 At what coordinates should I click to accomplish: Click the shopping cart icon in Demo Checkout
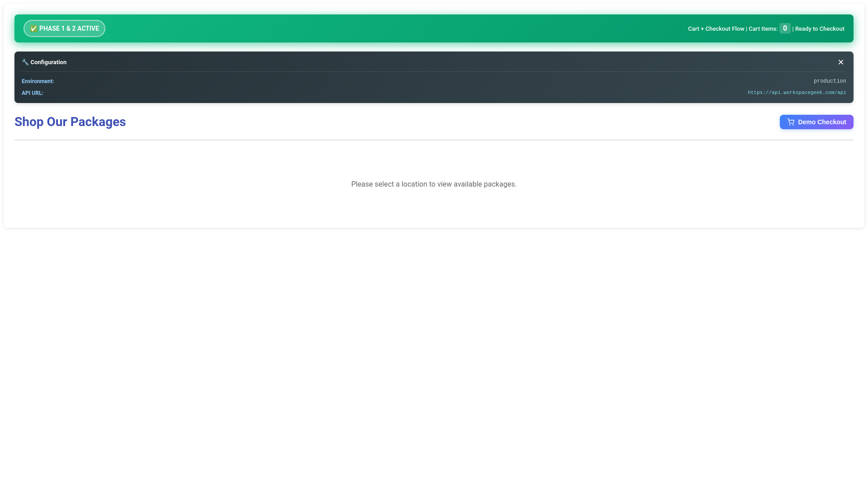tap(791, 122)
